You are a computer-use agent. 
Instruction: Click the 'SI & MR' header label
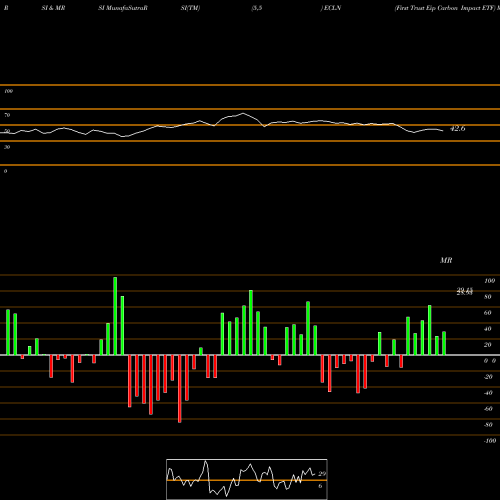point(53,8)
